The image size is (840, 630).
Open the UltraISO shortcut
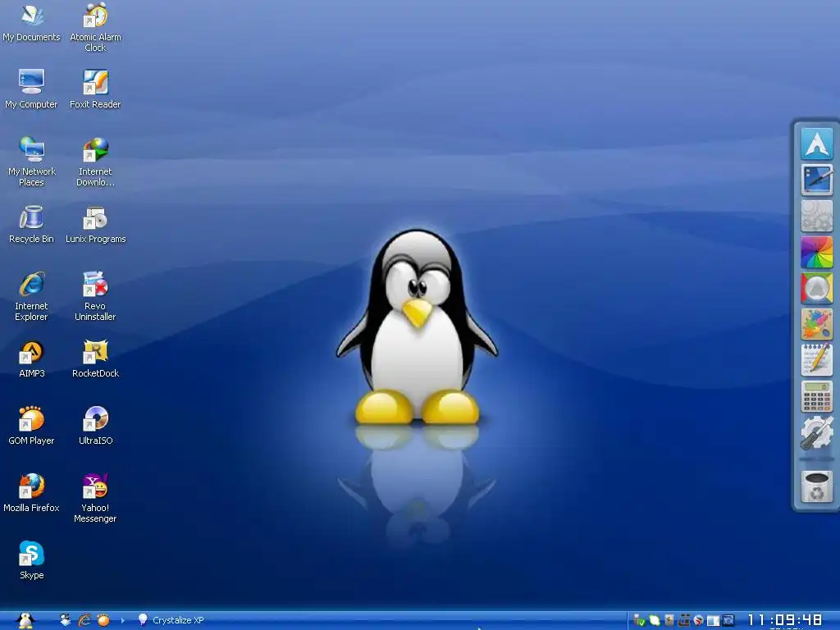click(x=95, y=426)
